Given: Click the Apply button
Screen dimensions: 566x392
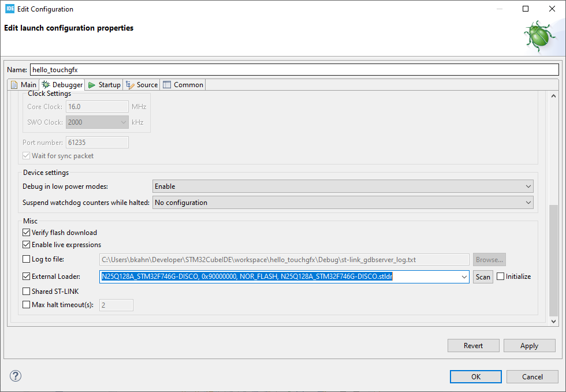Looking at the screenshot, I should (529, 346).
